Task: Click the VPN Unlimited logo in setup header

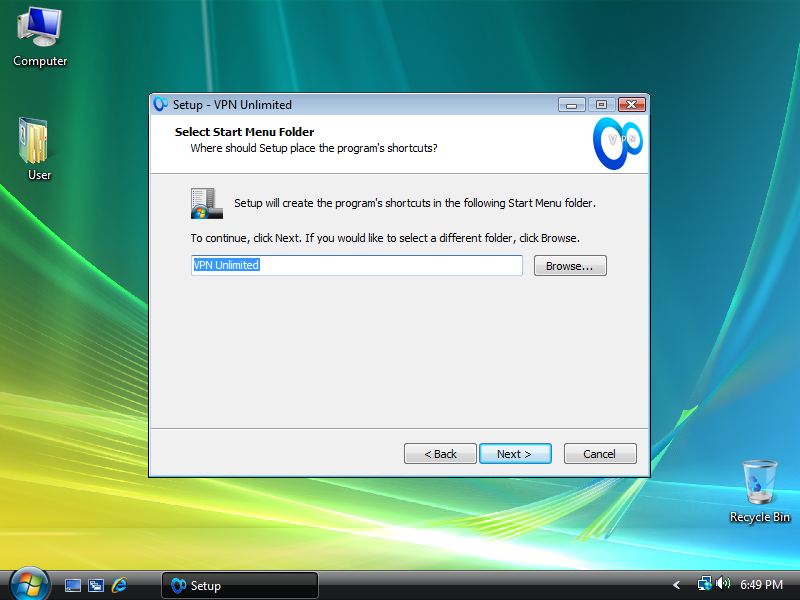Action: click(617, 143)
